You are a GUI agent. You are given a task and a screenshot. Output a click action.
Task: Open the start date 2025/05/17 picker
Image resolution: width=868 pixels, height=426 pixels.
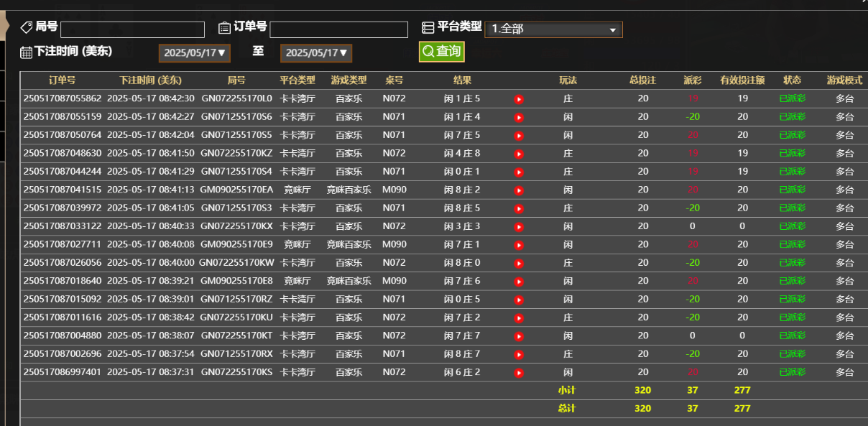click(194, 52)
